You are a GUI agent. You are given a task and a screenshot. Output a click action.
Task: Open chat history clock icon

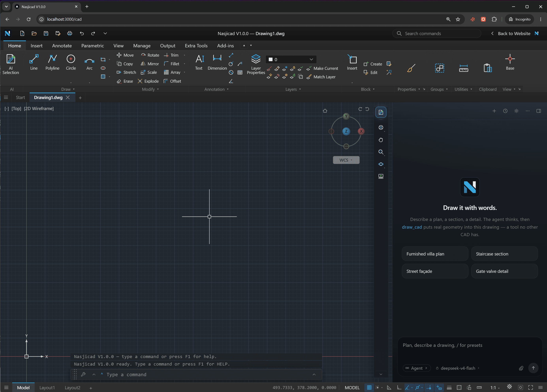point(505,111)
